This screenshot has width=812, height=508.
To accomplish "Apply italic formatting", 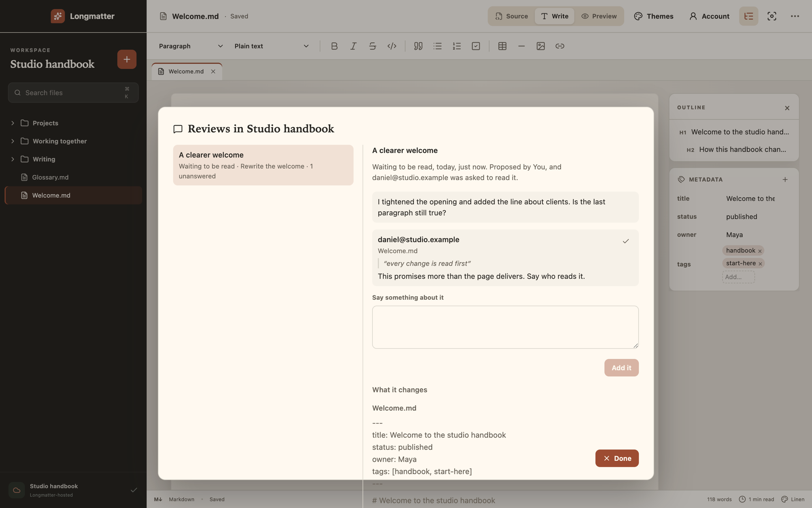I will pyautogui.click(x=353, y=46).
